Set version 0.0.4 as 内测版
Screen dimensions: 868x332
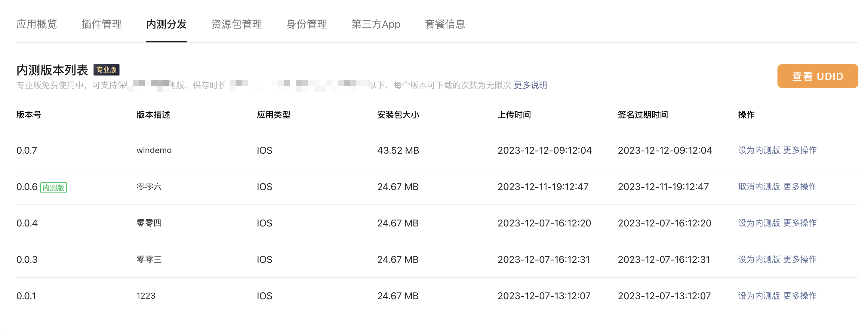point(759,223)
